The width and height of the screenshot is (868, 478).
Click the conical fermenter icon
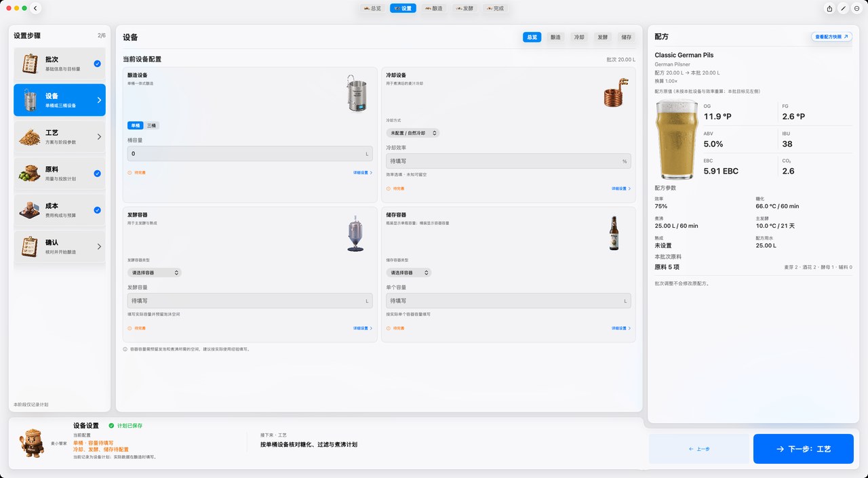pyautogui.click(x=355, y=234)
